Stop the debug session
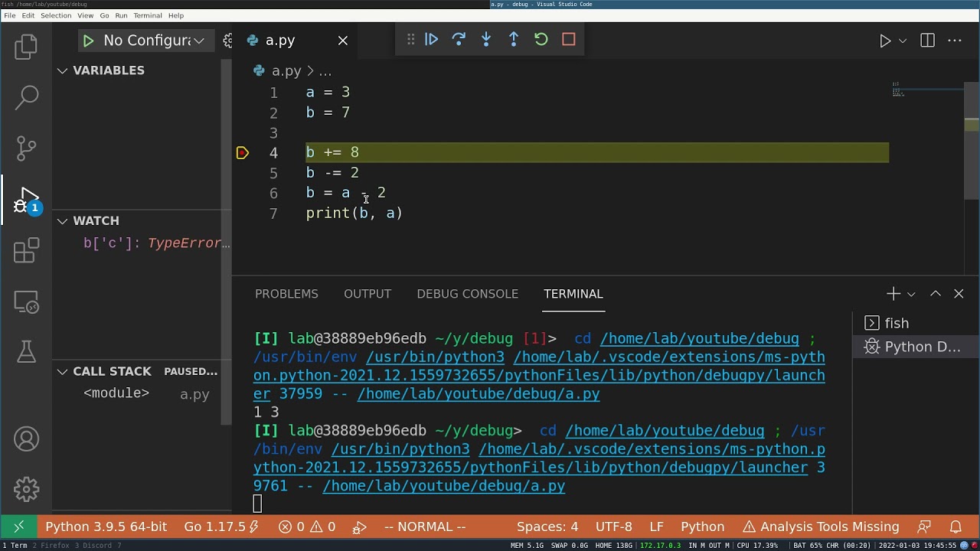 click(569, 39)
